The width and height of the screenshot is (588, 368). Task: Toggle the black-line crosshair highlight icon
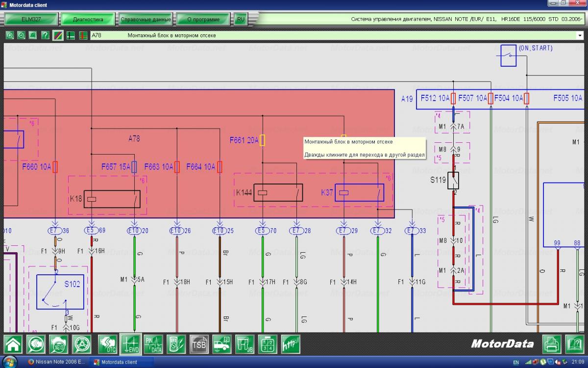(71, 35)
